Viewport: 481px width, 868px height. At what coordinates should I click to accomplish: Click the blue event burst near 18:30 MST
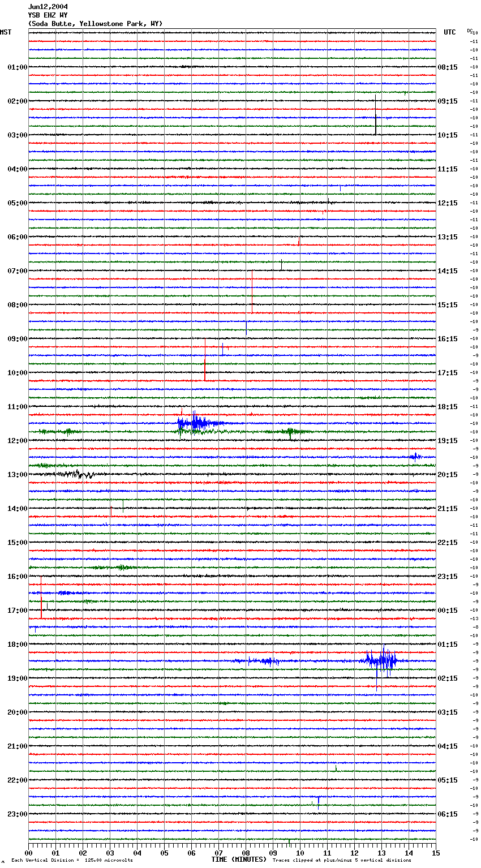[x=382, y=661]
